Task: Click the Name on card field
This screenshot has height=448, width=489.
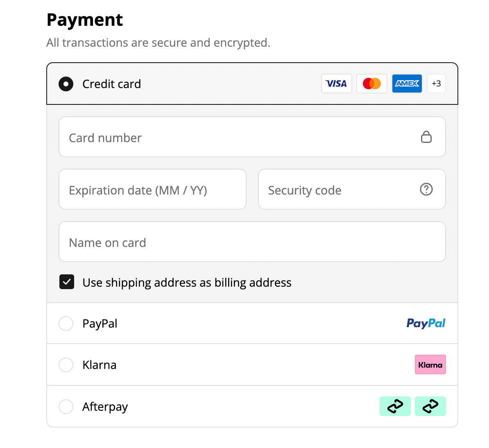Action: click(x=252, y=242)
